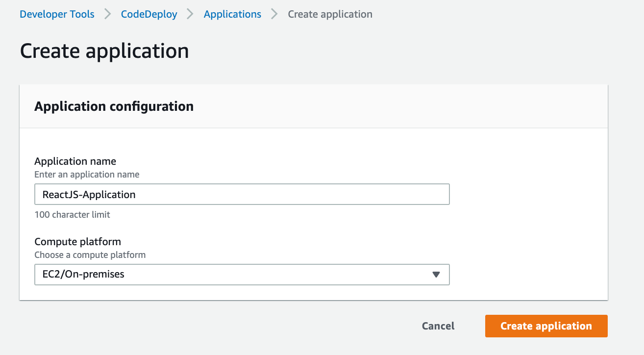Click the Create application page heading
Image resolution: width=644 pixels, height=355 pixels.
(104, 51)
